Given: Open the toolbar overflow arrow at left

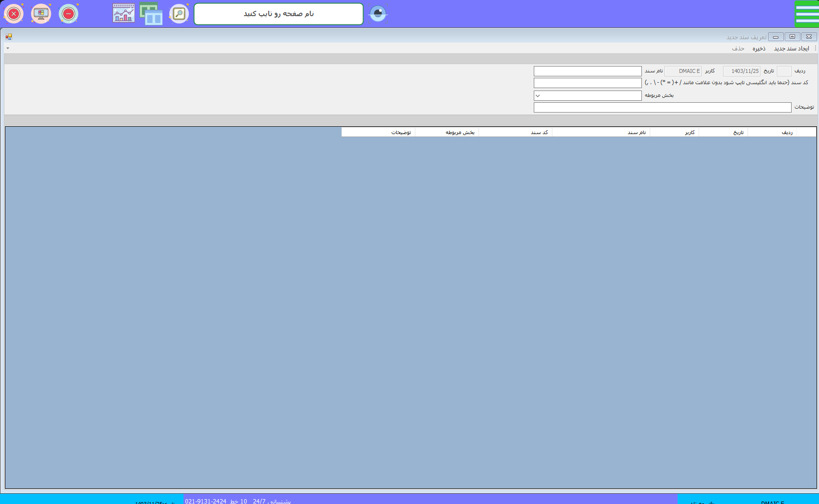Looking at the screenshot, I should tap(8, 48).
